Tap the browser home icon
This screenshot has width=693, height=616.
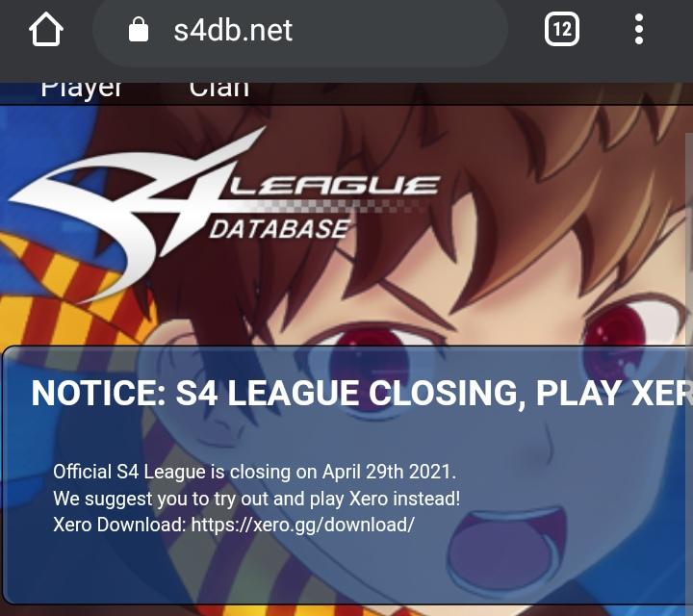coord(46,30)
